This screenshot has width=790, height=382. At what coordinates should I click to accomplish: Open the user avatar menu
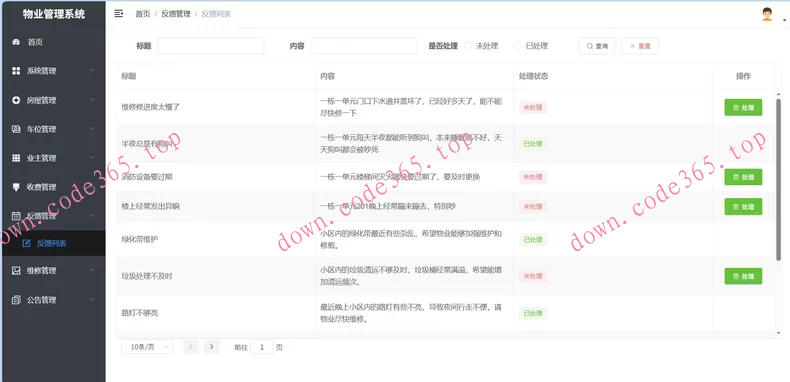767,14
